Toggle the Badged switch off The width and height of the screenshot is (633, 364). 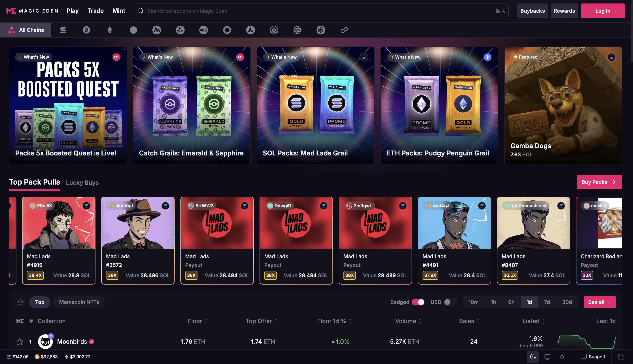(418, 302)
